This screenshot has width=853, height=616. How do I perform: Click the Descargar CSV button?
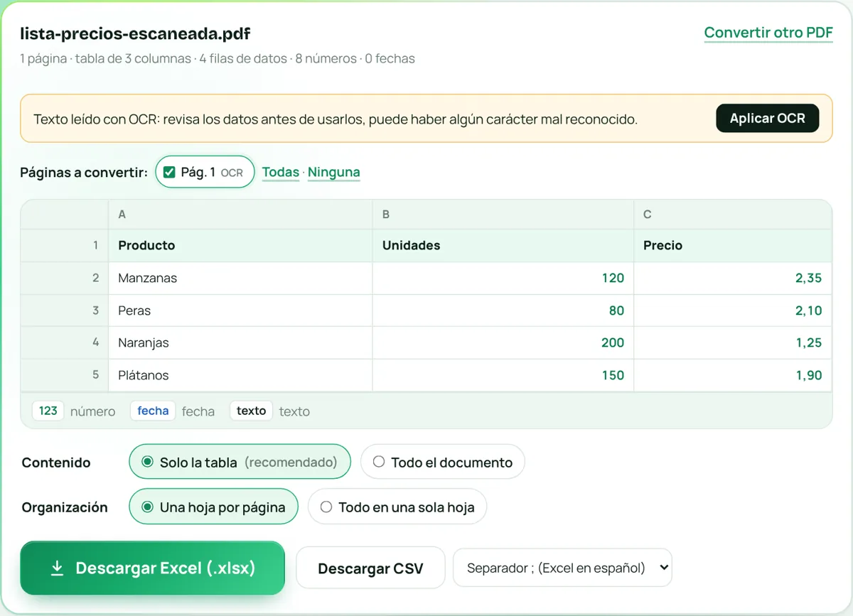point(370,568)
